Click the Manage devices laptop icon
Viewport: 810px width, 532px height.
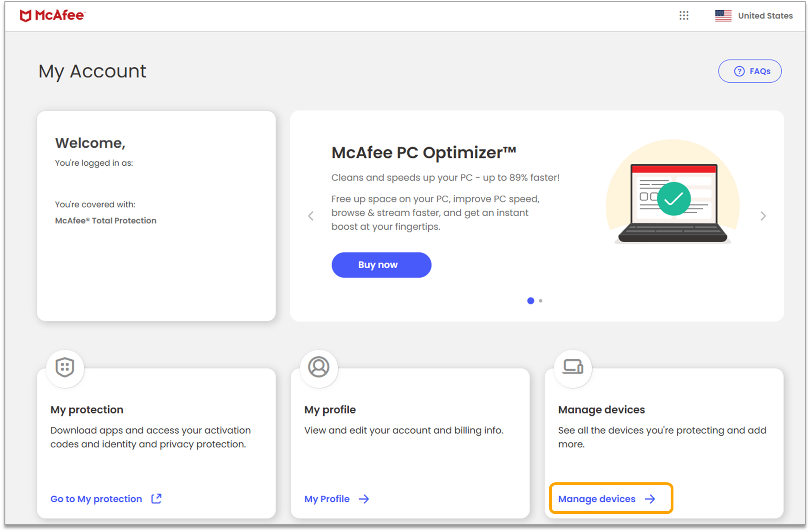point(573,367)
